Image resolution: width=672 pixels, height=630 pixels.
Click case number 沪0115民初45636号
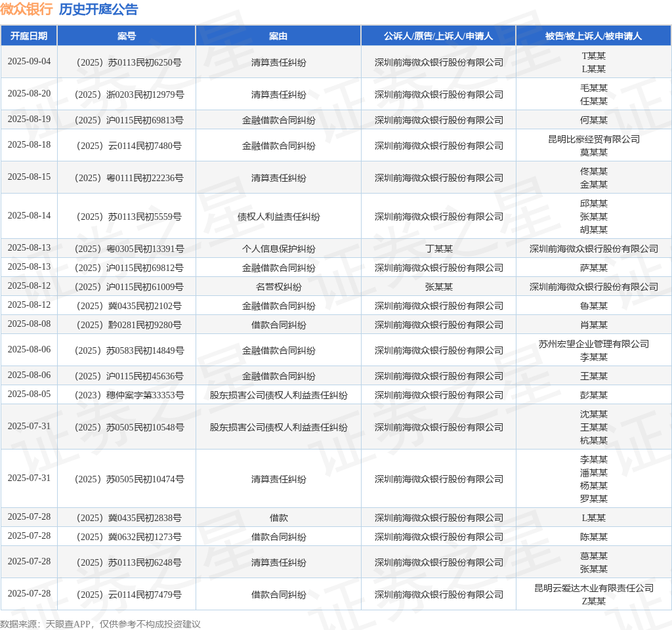pos(129,376)
